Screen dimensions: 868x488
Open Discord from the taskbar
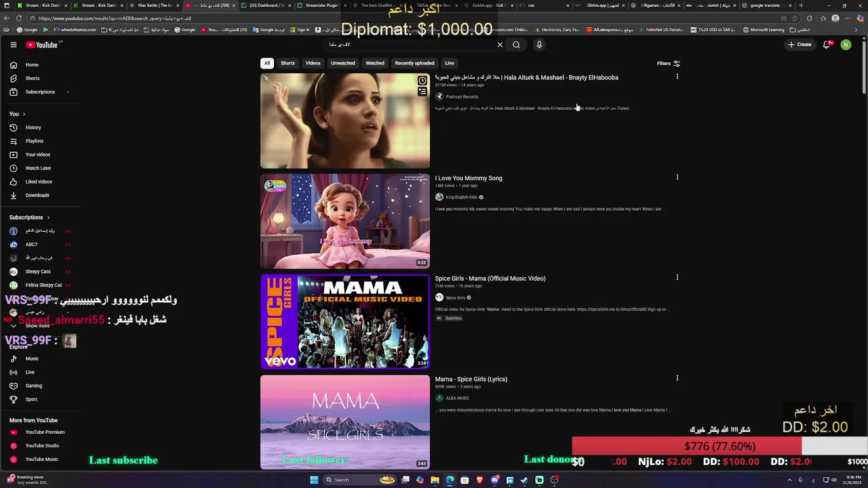494,480
